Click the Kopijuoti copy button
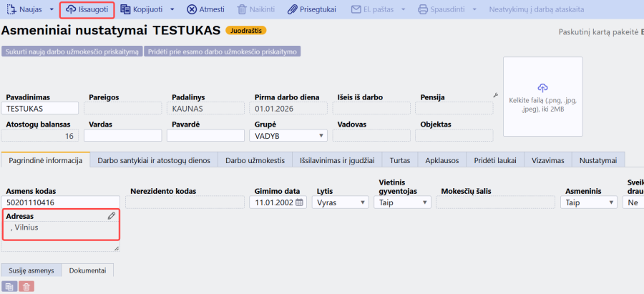Viewport: 644px width, 294px height. click(x=142, y=9)
